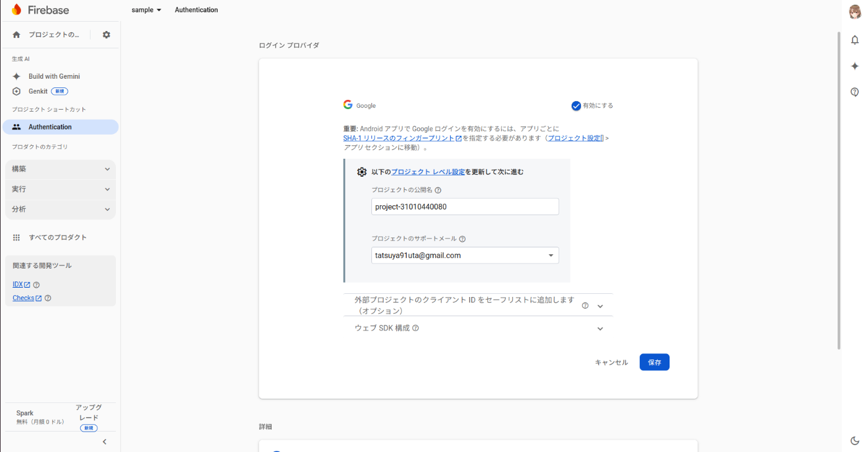Open the sample project dropdown
Image resolution: width=868 pixels, height=452 pixels.
146,10
